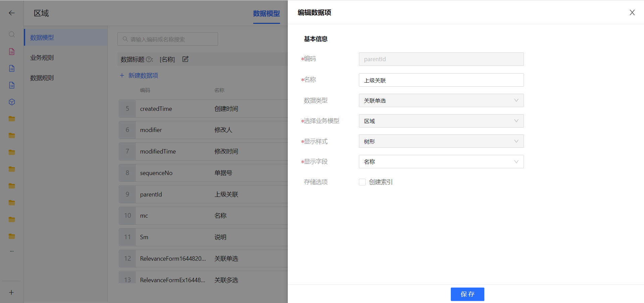Focus the 名称 field containing 上级关联
This screenshot has width=644, height=303.
coord(441,80)
